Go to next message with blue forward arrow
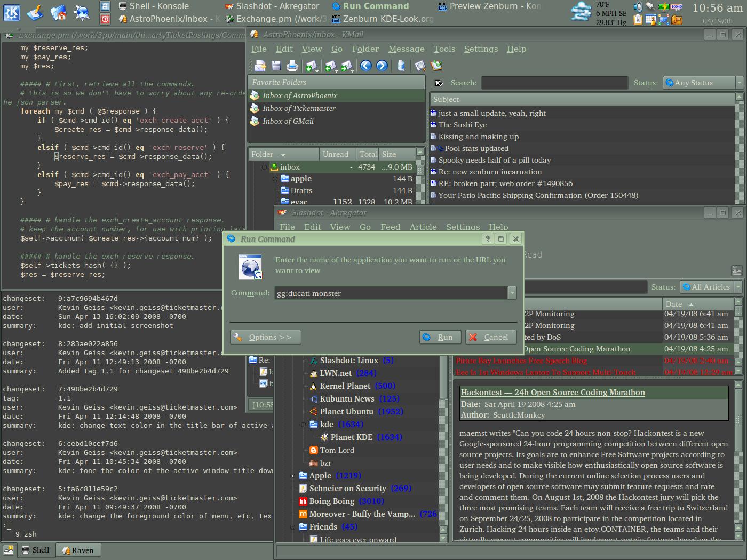 (382, 66)
